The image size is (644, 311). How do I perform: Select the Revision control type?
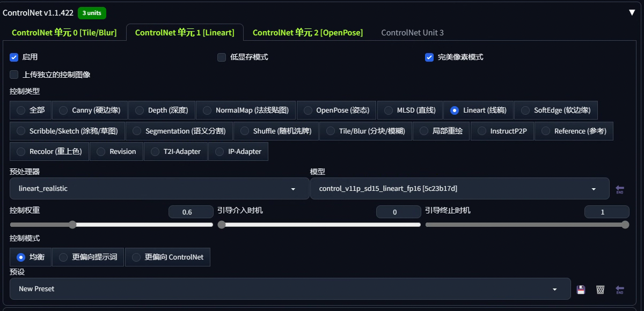click(116, 152)
